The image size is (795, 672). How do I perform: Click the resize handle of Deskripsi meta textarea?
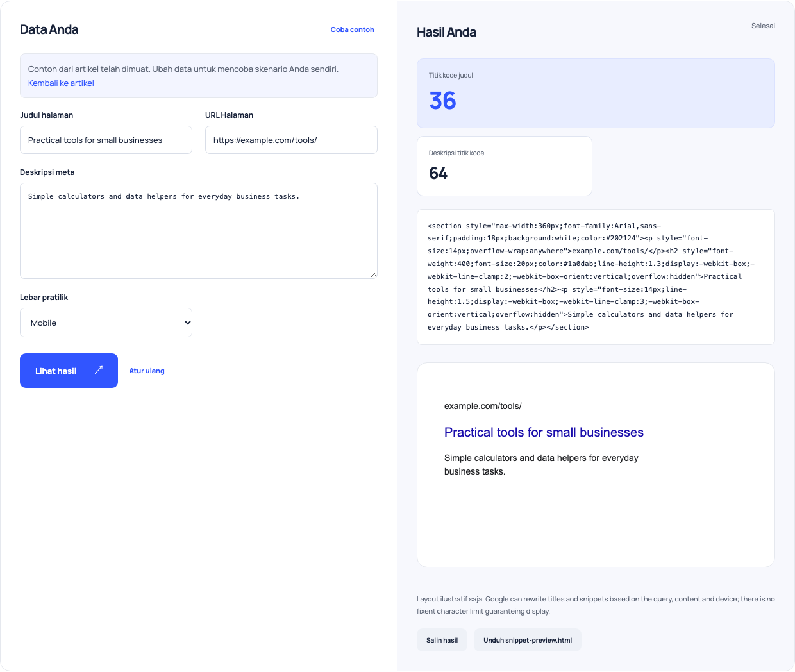[373, 274]
